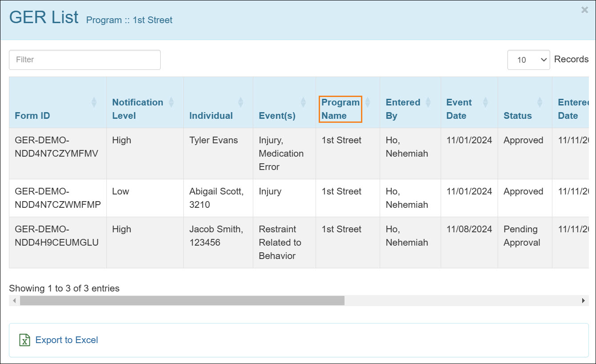Click sort arrows in Individual column

[241, 102]
